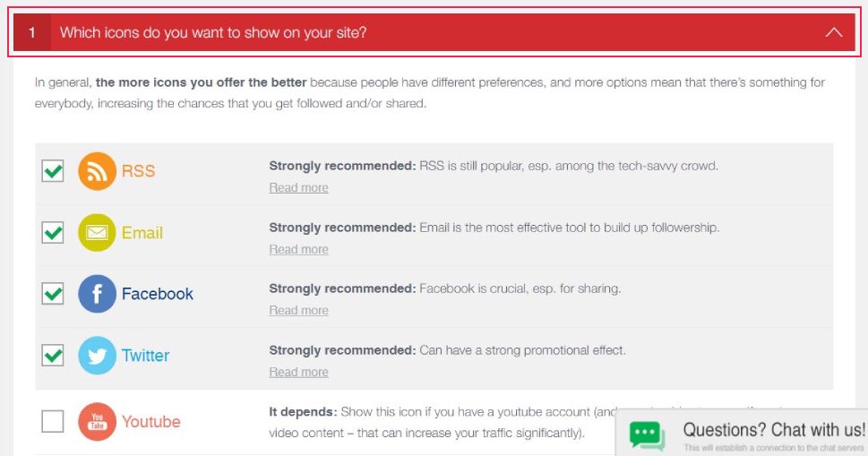Screen dimensions: 868x456
Task: Click the orange RSS feed icon
Action: [97, 171]
